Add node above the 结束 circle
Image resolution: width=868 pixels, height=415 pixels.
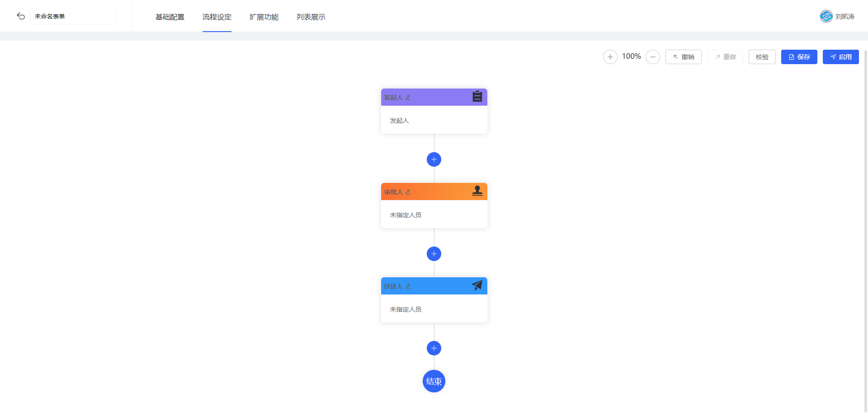point(434,348)
